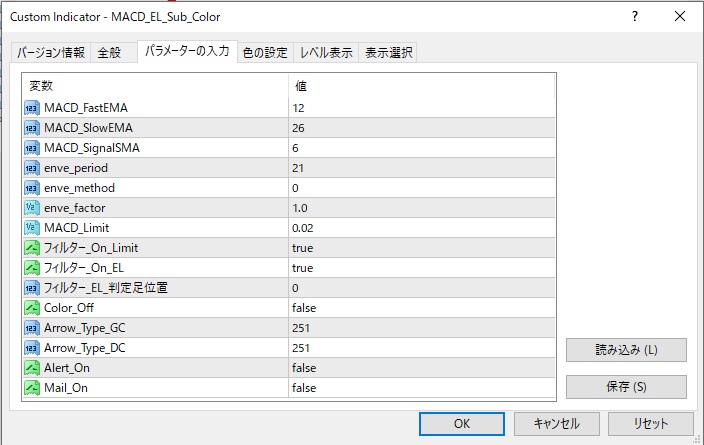
Task: Switch to the 色の設定 tab
Action: tap(265, 53)
